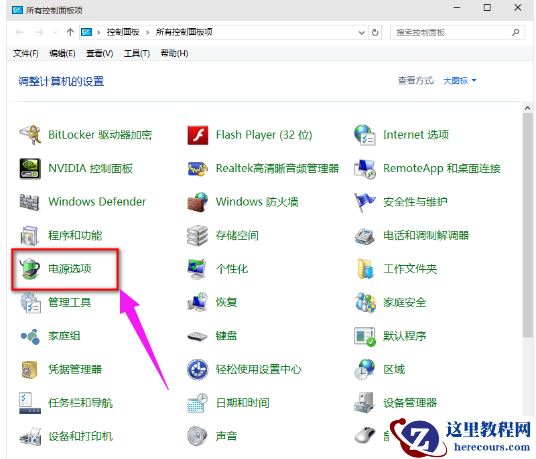Click the mouse settings icon

click(x=365, y=435)
